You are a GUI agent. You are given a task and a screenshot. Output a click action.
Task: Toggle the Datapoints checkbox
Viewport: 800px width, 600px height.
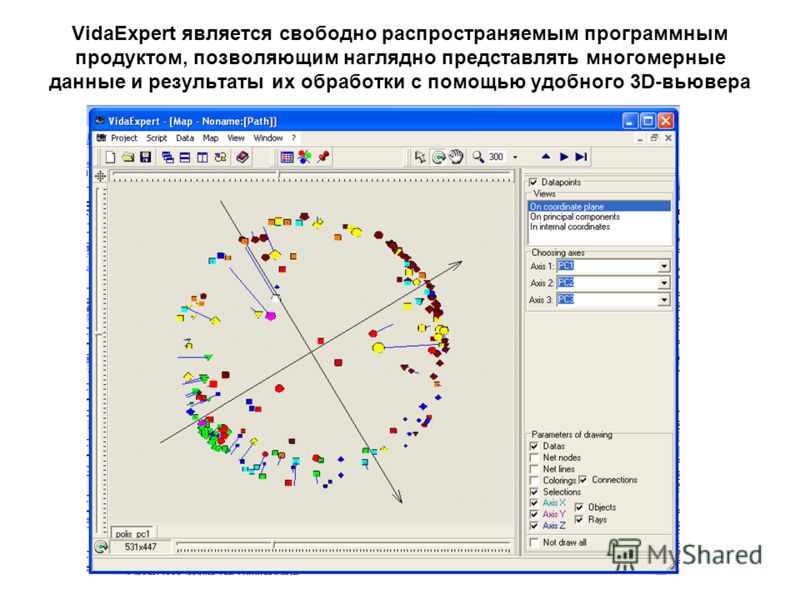click(533, 182)
